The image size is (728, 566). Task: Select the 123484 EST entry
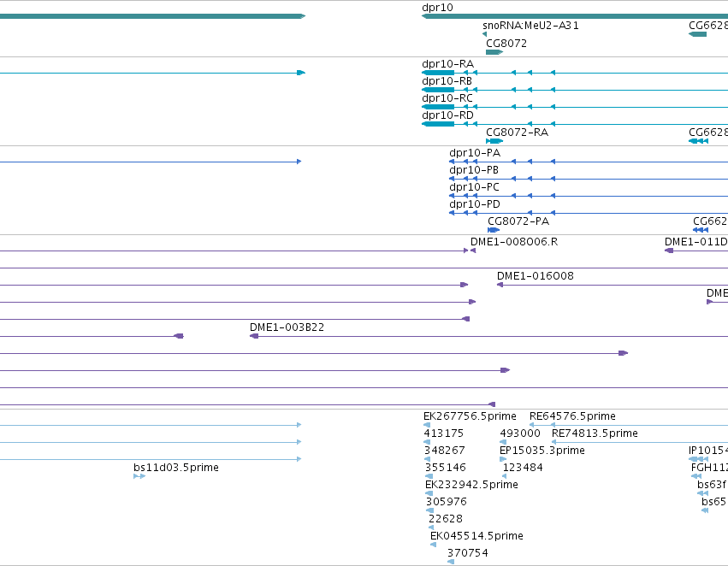[523, 468]
